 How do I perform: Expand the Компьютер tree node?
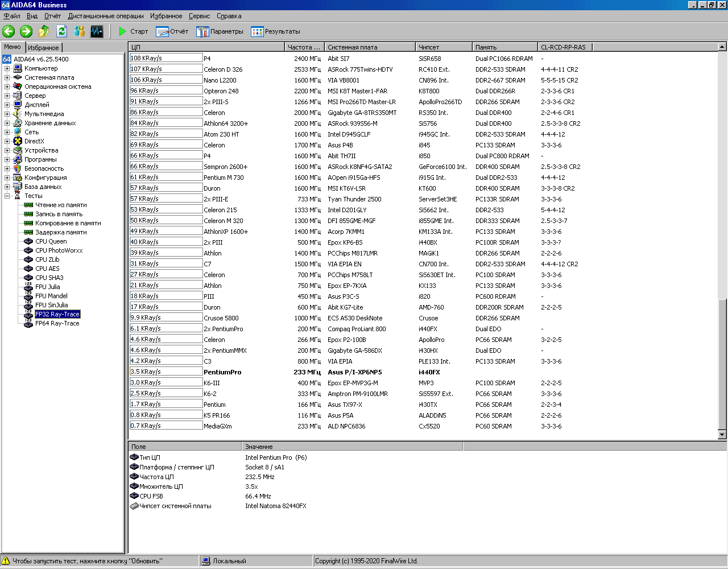(7, 68)
